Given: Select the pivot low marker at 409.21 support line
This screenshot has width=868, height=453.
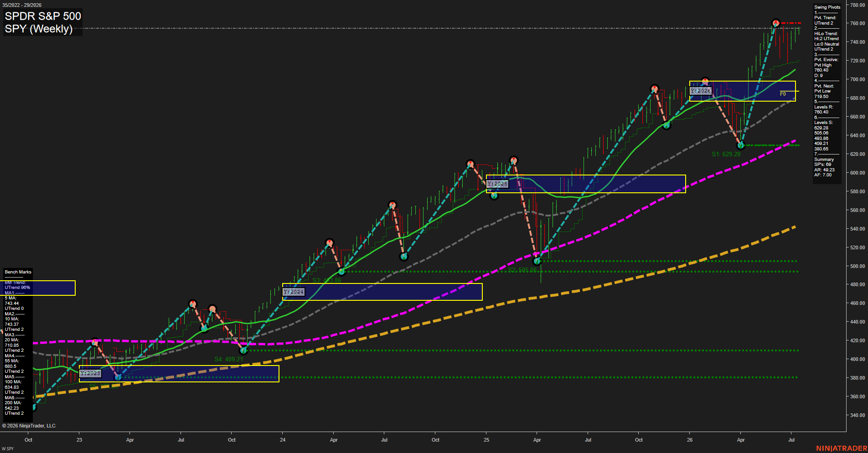Looking at the screenshot, I should click(243, 350).
